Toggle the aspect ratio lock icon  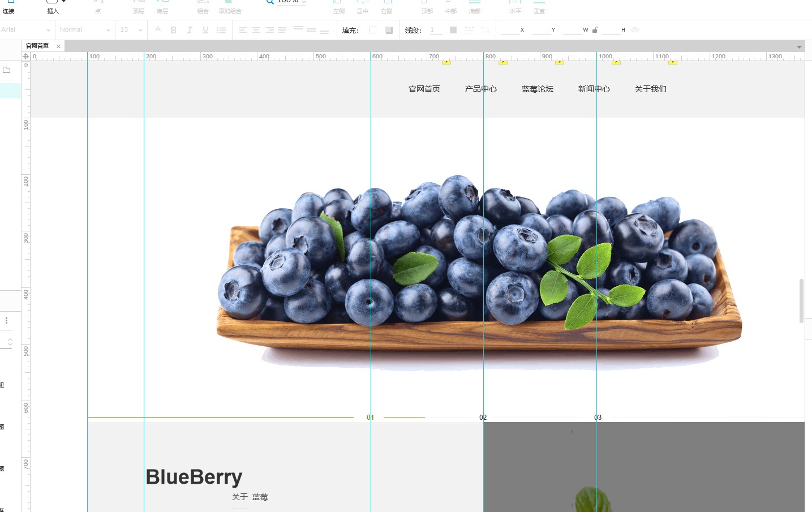pos(595,30)
